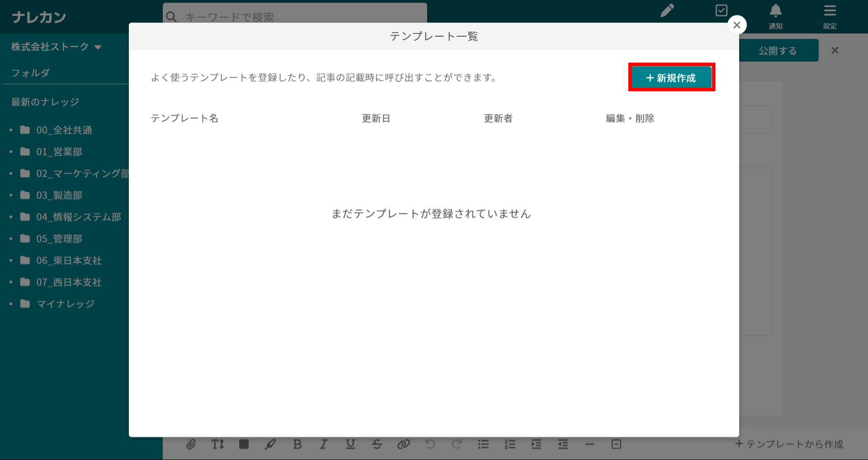
Task: Close the テンプレート一覧 dialog
Action: (x=737, y=25)
